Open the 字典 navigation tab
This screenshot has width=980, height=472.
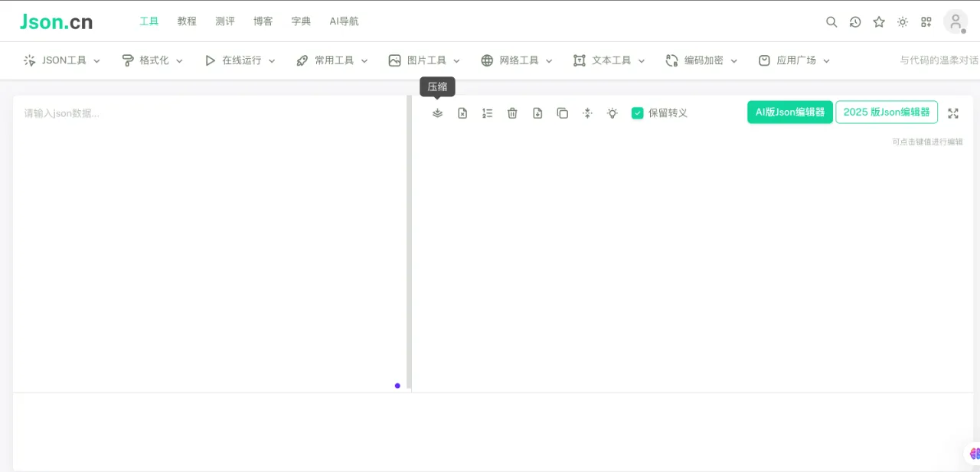click(x=302, y=21)
